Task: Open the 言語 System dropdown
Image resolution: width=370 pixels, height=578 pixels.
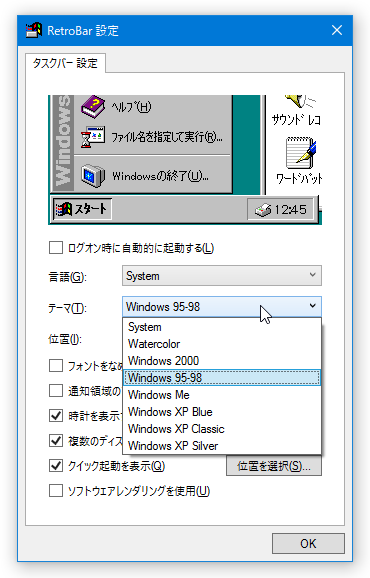Action: (221, 275)
